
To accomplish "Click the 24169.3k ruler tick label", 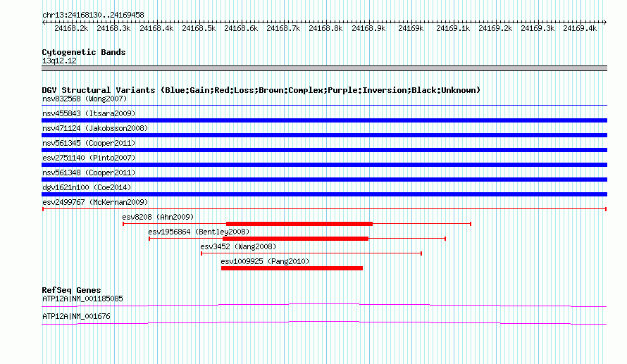I will 538,28.
